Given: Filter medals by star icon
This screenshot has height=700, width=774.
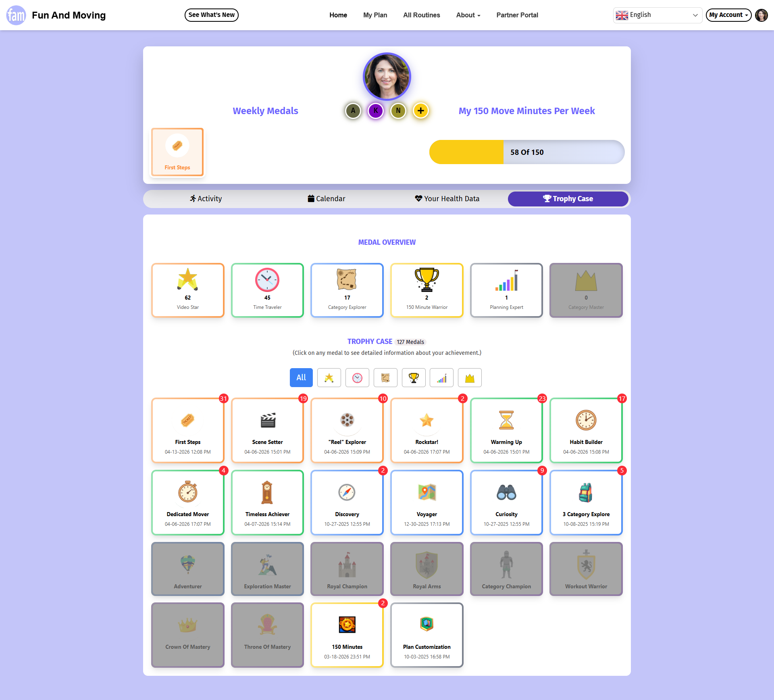Looking at the screenshot, I should click(x=329, y=378).
